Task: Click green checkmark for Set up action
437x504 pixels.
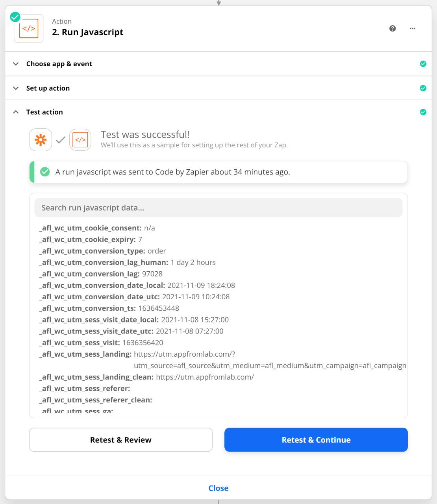Action: pos(423,88)
